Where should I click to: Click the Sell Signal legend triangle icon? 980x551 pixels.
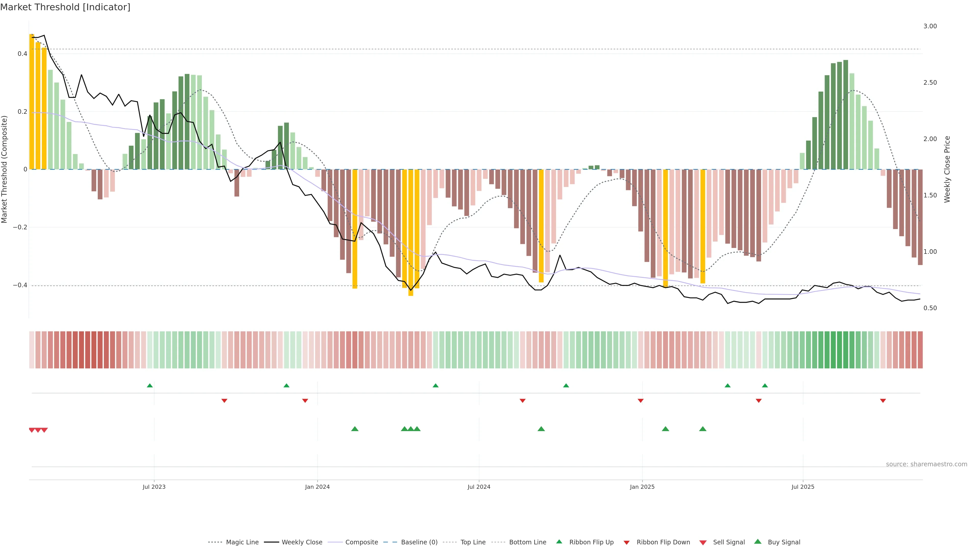click(703, 542)
